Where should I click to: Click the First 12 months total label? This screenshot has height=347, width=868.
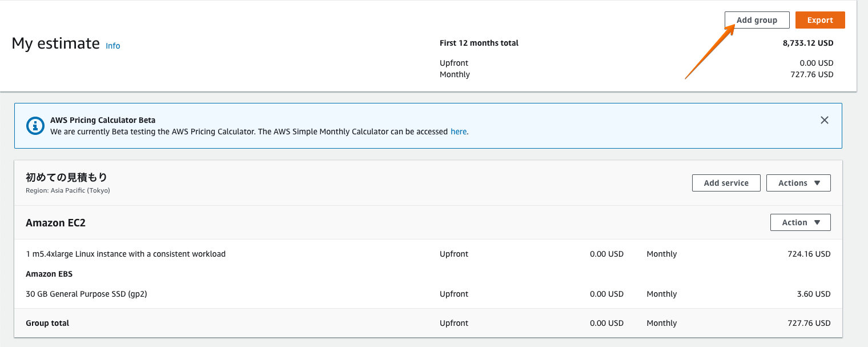pos(479,43)
